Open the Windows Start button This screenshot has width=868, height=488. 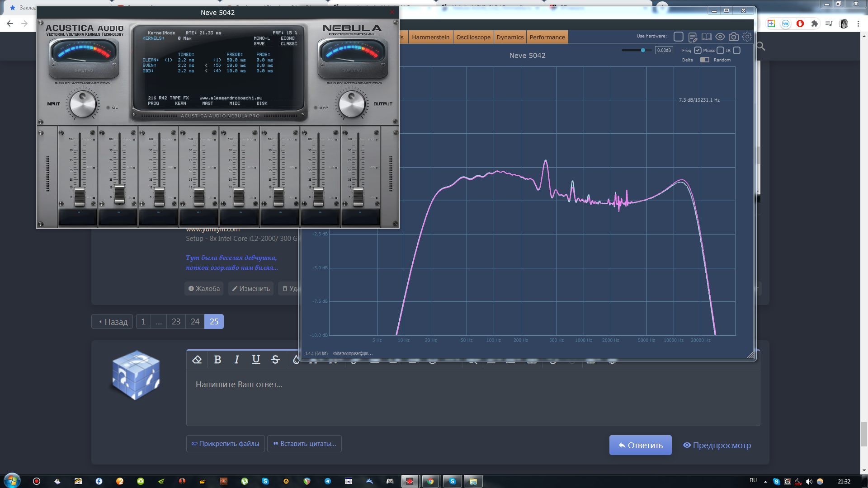point(12,481)
